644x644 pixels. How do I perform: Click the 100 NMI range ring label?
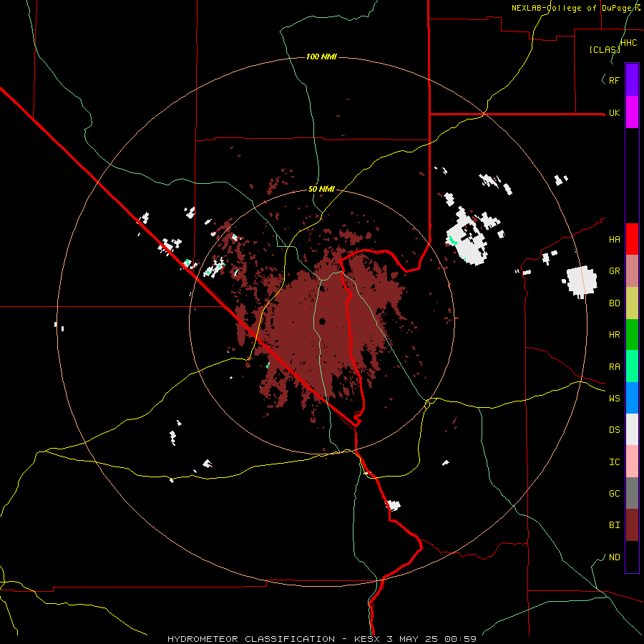321,57
